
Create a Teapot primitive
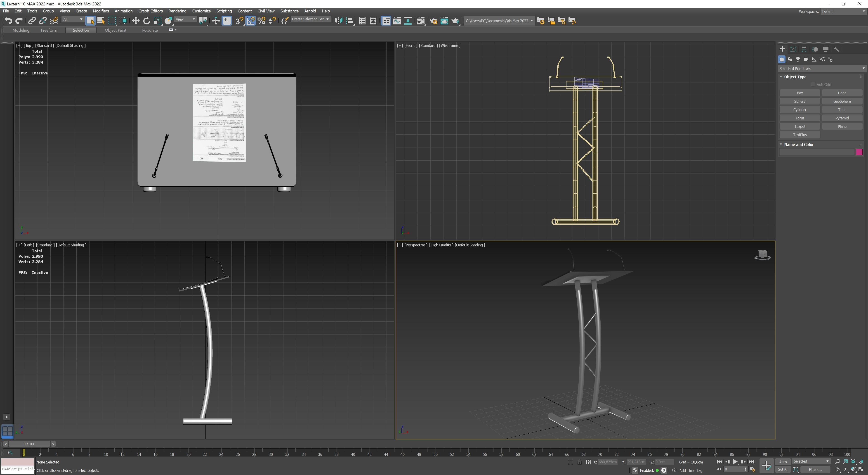point(800,126)
